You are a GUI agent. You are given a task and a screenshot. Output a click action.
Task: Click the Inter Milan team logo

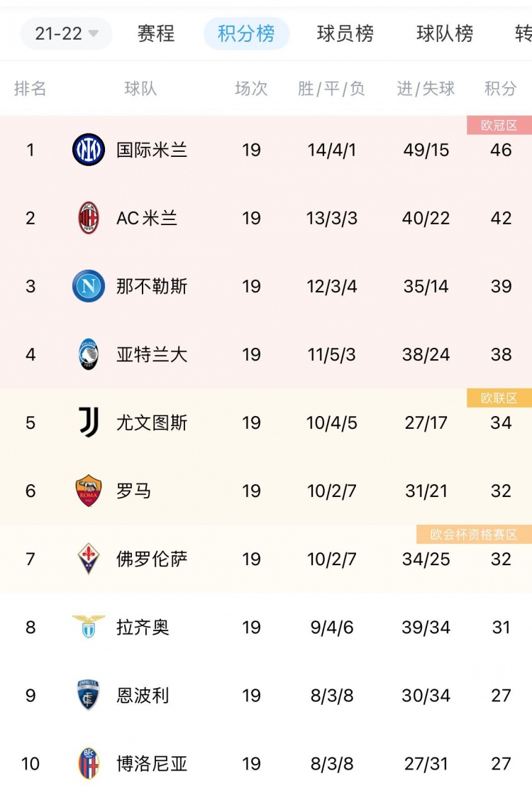click(89, 150)
